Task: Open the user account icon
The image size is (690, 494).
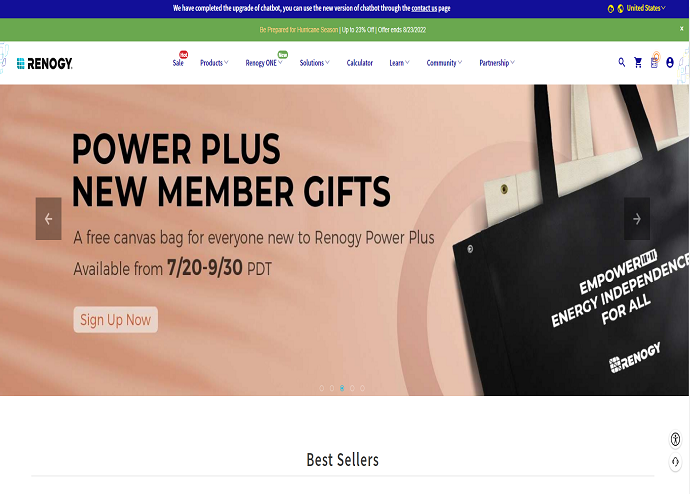Action: (669, 62)
